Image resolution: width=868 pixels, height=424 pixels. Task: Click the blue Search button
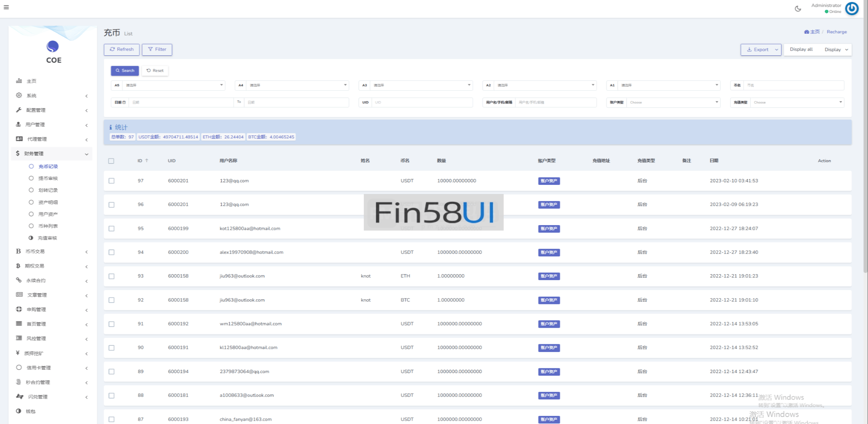coord(125,70)
